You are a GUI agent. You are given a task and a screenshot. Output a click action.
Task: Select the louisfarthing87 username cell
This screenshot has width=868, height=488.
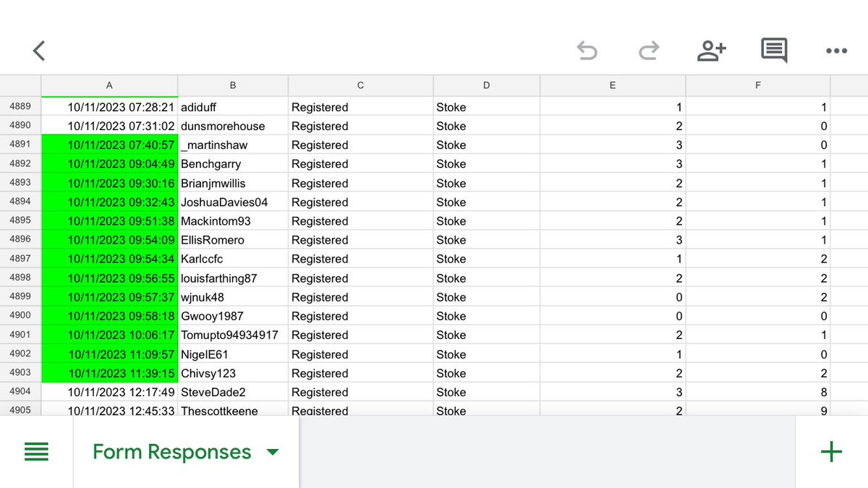pyautogui.click(x=233, y=278)
